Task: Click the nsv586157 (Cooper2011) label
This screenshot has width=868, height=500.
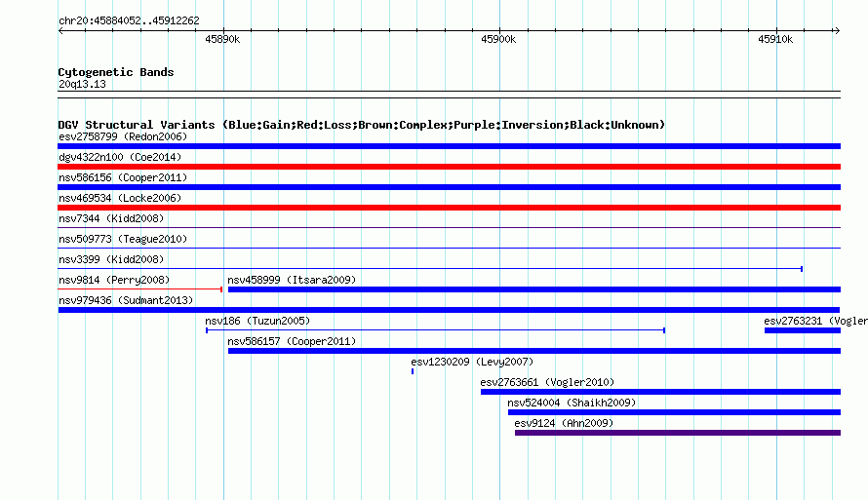Action: [292, 341]
